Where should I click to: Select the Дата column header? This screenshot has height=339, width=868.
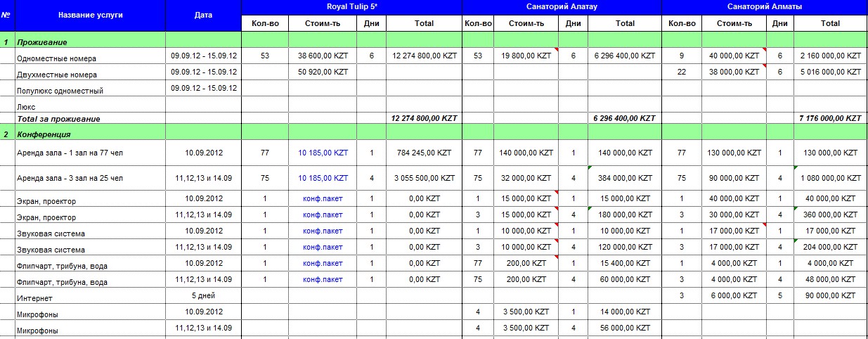pos(204,15)
